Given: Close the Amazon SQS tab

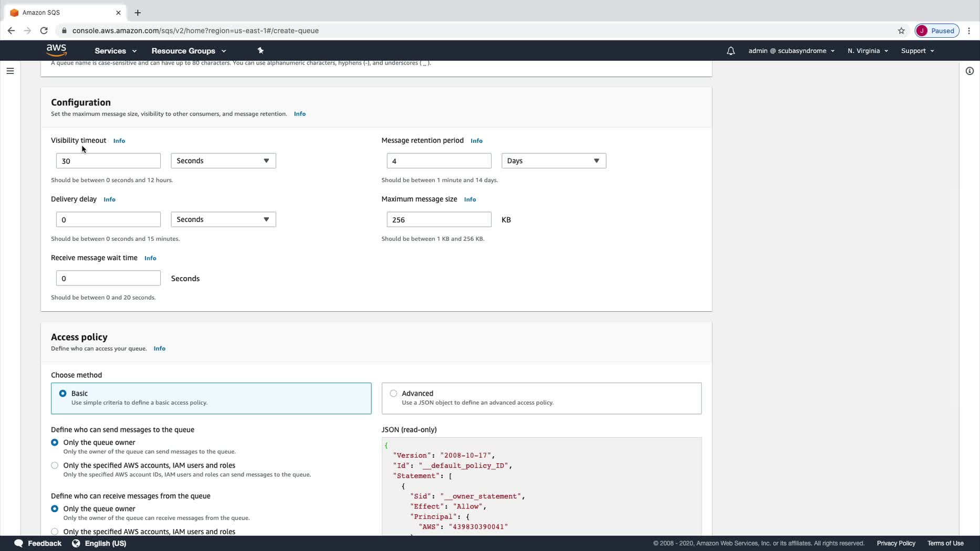Looking at the screenshot, I should click(118, 13).
